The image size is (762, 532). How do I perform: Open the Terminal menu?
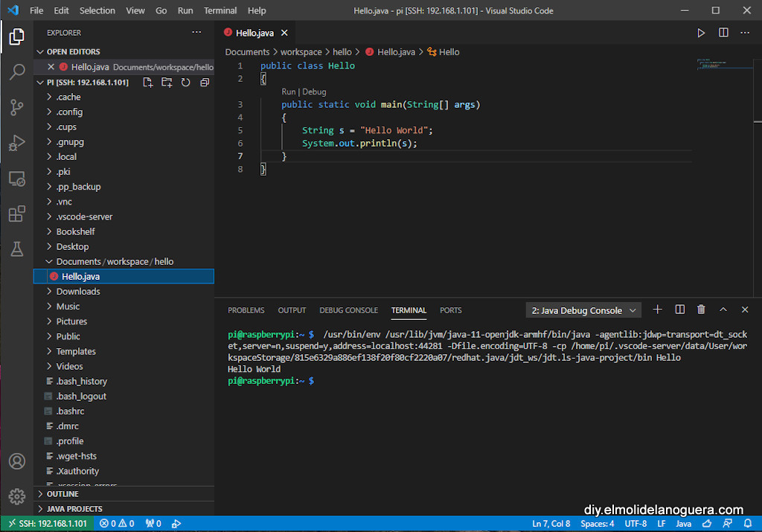click(220, 11)
